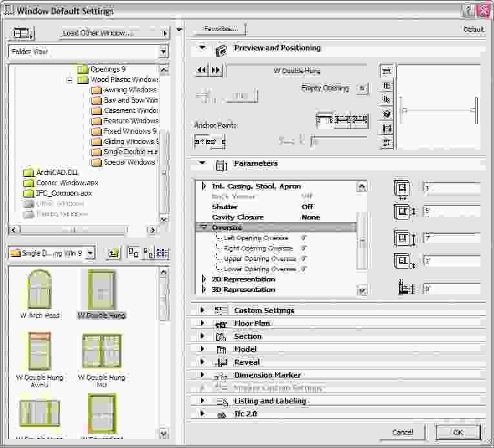Screen dimensions: 494x448
Task: Select the third preview view icon
Action: point(387,99)
